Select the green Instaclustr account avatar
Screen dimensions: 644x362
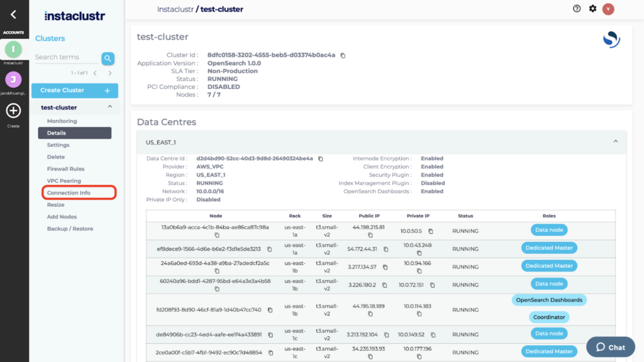pyautogui.click(x=14, y=49)
